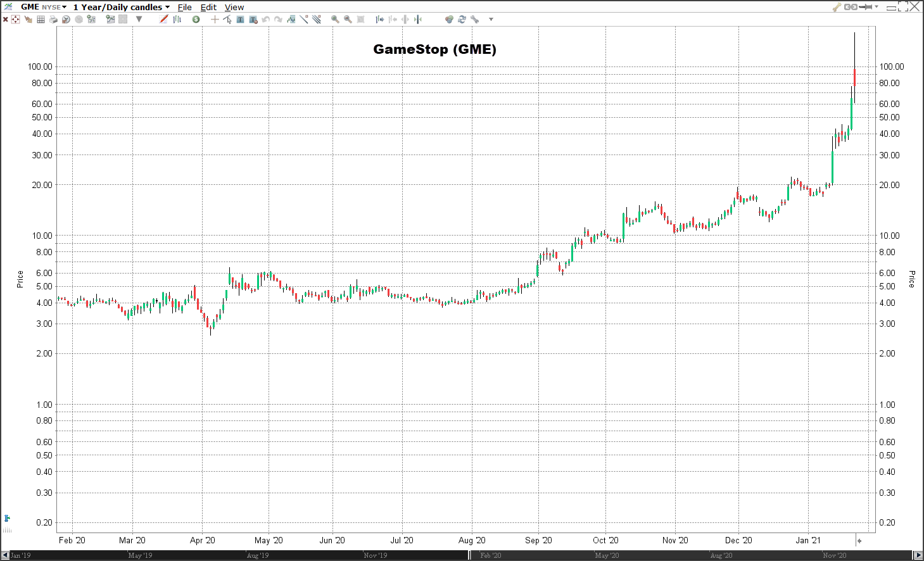Click the undo arrow icon
The image size is (924, 561).
click(x=265, y=20)
